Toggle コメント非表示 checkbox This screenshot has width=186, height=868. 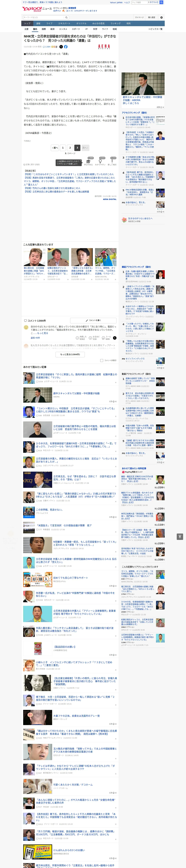click(102, 361)
